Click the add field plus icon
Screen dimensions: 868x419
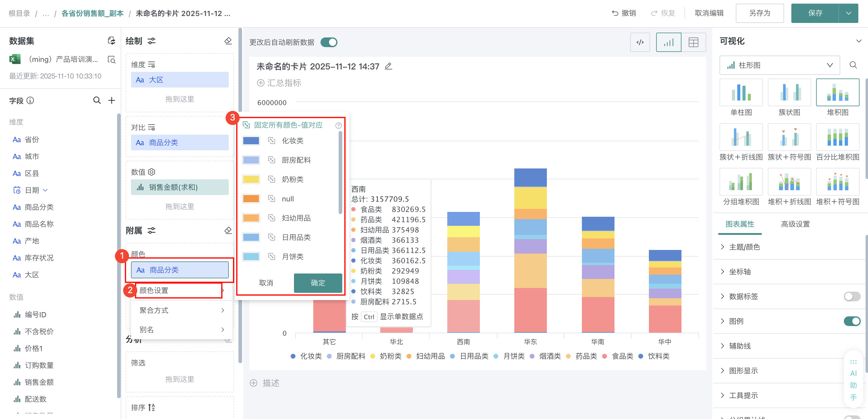112,101
